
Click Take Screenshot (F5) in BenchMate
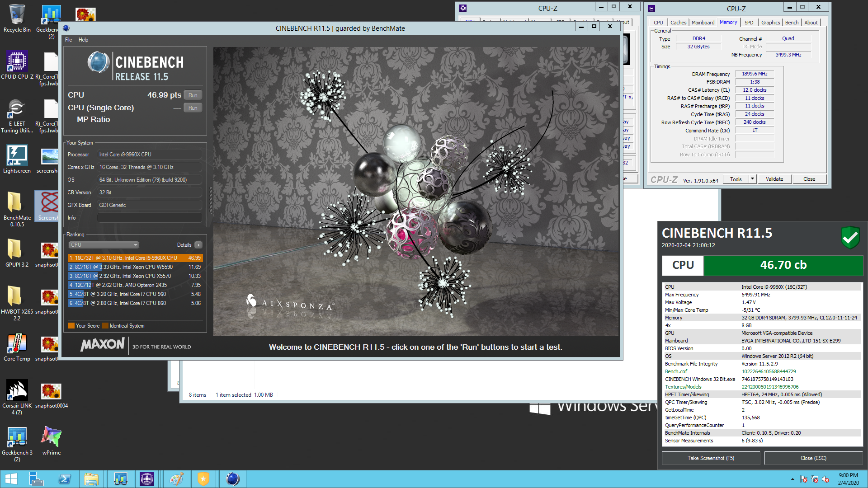(711, 458)
